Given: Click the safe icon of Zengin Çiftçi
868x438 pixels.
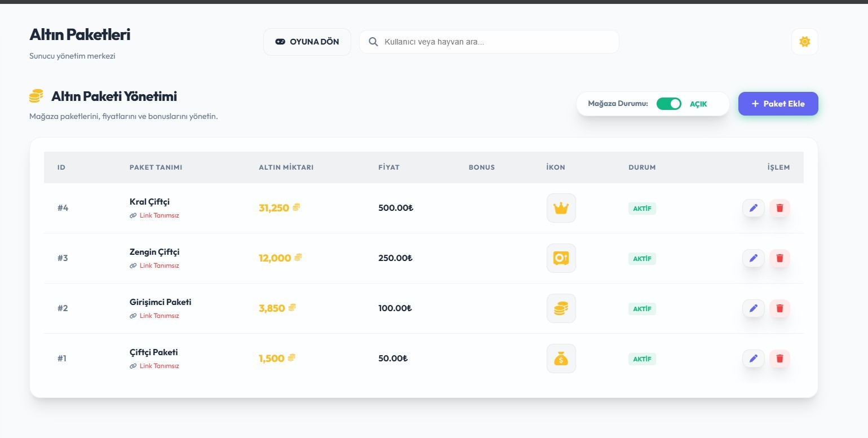Looking at the screenshot, I should pos(561,258).
